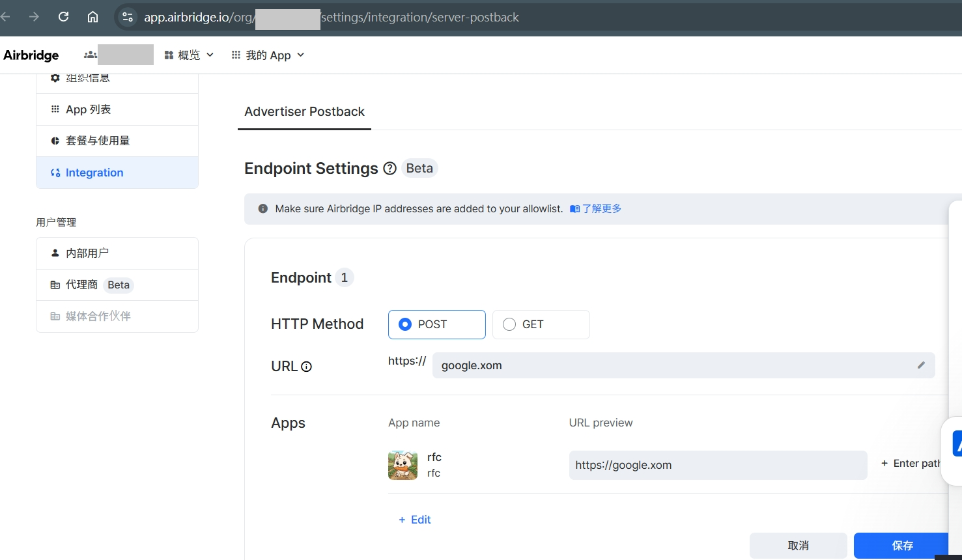The width and height of the screenshot is (962, 560).
Task: Switch to Advertiser Postback tab
Action: (x=304, y=112)
